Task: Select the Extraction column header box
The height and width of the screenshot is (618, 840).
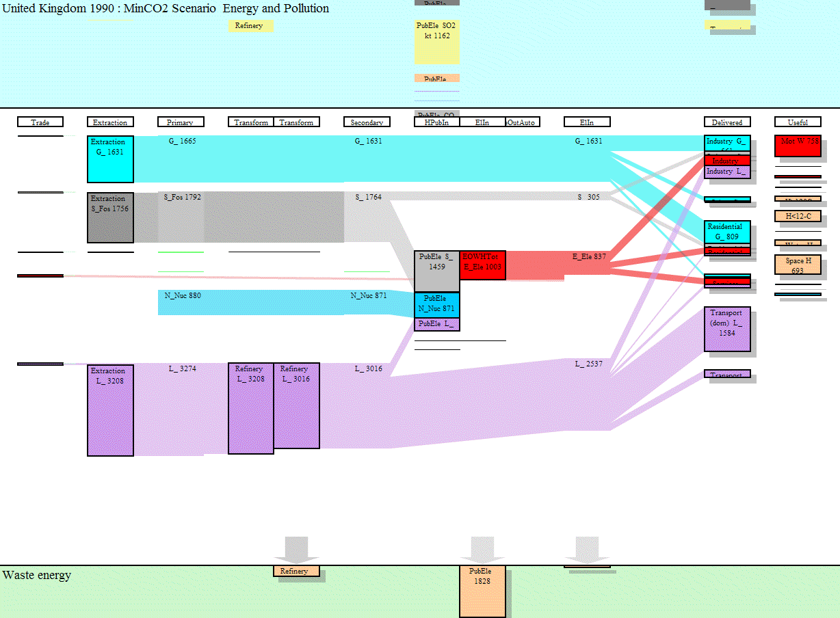Action: tap(110, 122)
